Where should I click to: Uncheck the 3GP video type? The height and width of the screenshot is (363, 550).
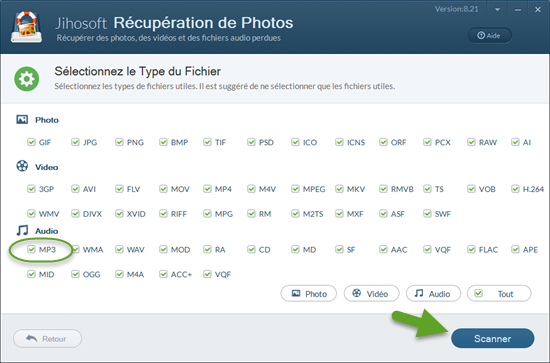click(31, 189)
